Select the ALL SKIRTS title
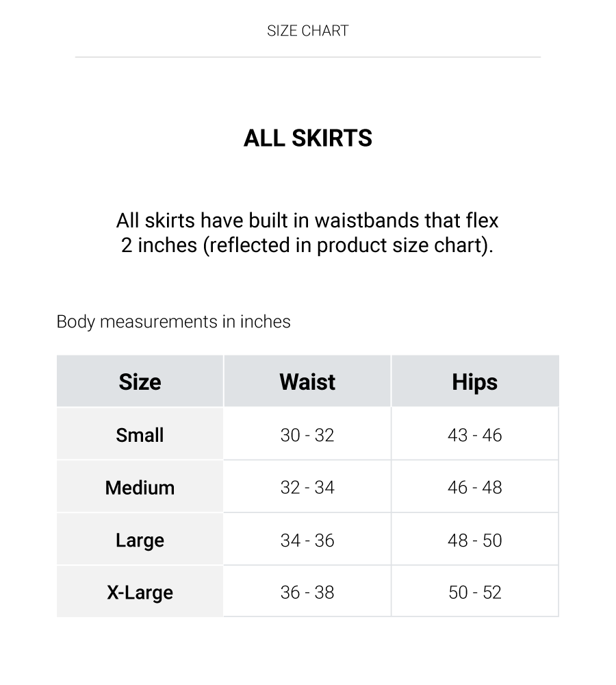Screen dimensions: 616x685 (x=308, y=138)
